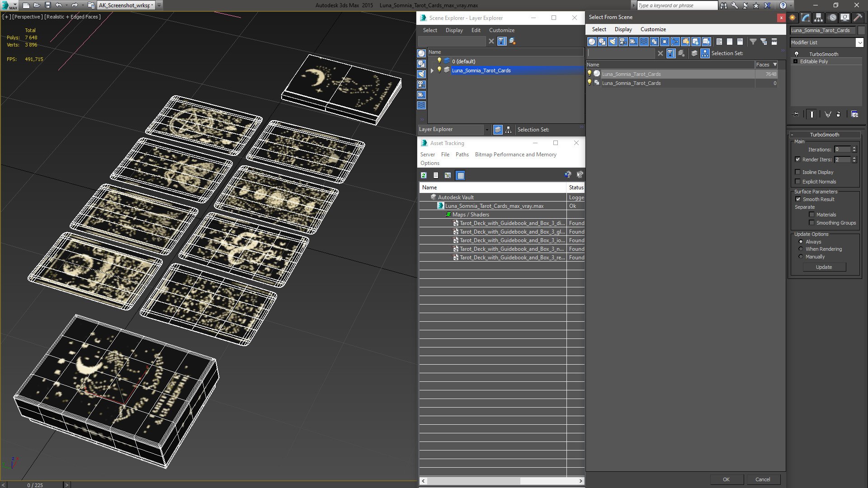Enable the Isoline Display checkbox

click(797, 172)
